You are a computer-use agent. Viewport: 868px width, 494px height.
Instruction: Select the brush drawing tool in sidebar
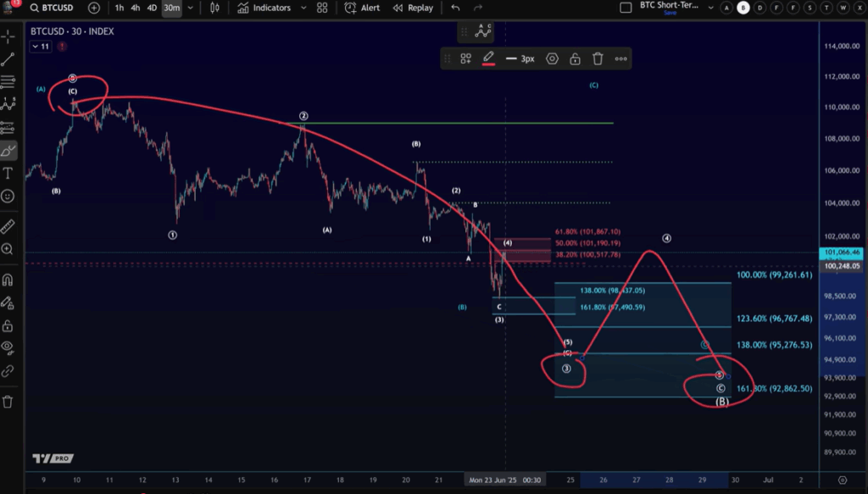8,151
